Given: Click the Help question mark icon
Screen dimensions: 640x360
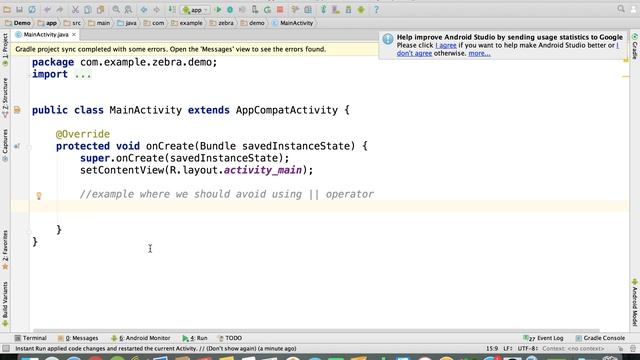Looking at the screenshot, I should coord(376,9).
